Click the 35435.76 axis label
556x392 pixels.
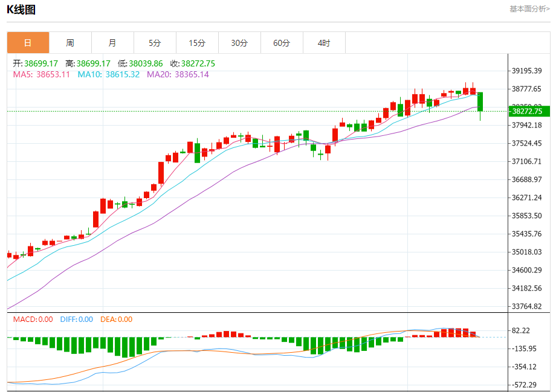click(526, 234)
